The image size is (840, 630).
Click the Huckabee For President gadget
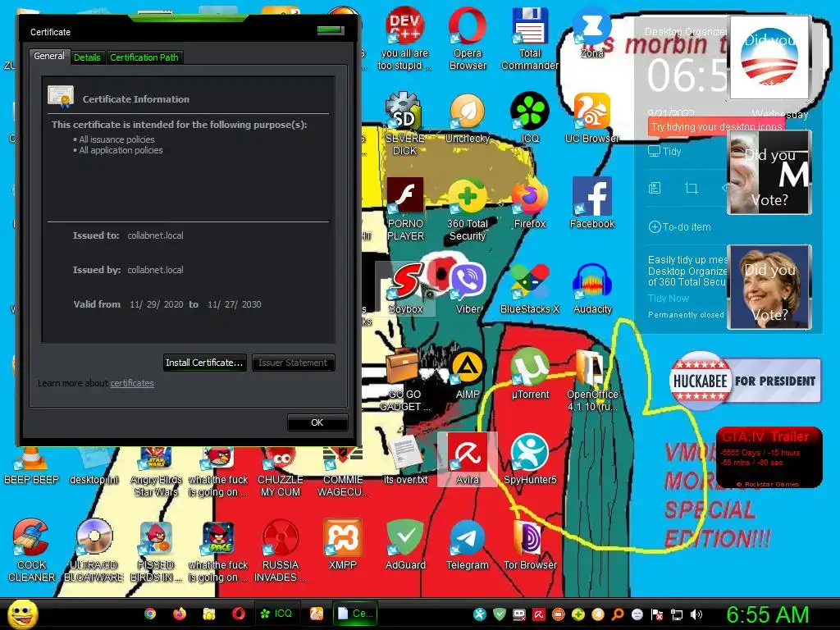(745, 381)
